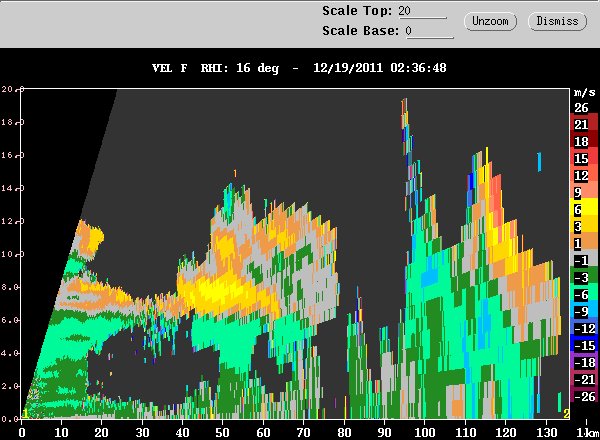Click the 6 m/s yellow legend swatch
600x440 pixels.
(x=584, y=209)
